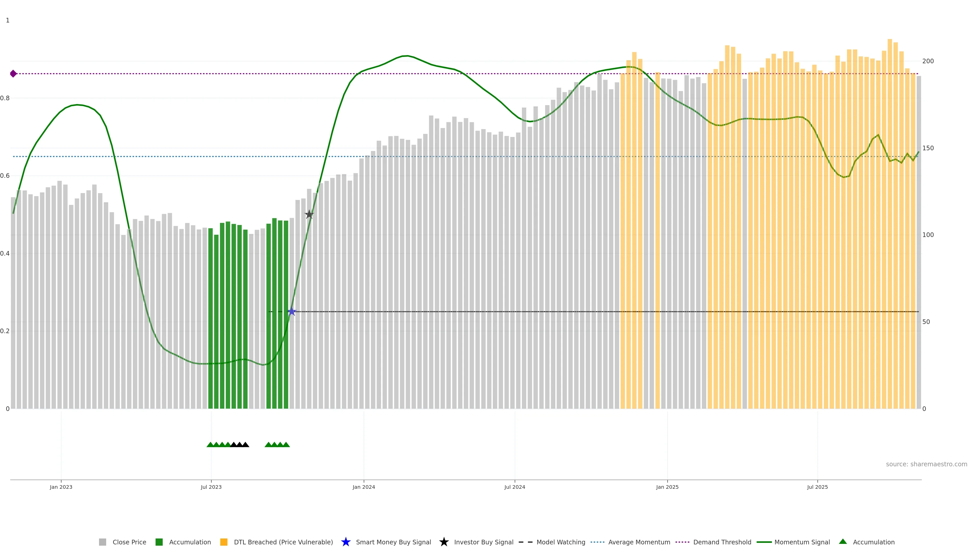Click the last black triangle marker below chart
The image size is (980, 551).
point(245,445)
